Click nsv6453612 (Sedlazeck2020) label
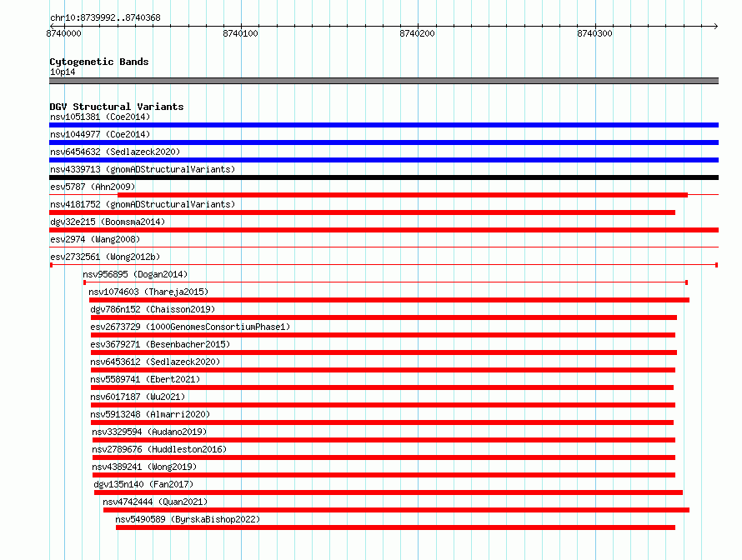This screenshot has width=742, height=560. [155, 362]
